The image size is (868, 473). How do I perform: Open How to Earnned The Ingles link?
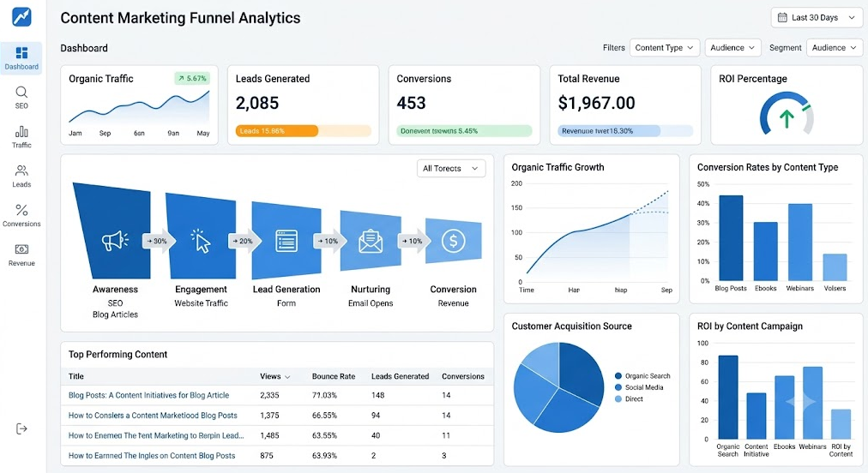(x=152, y=455)
